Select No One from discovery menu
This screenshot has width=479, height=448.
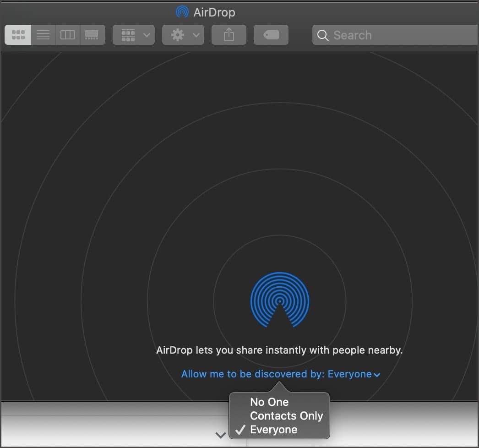tap(269, 402)
